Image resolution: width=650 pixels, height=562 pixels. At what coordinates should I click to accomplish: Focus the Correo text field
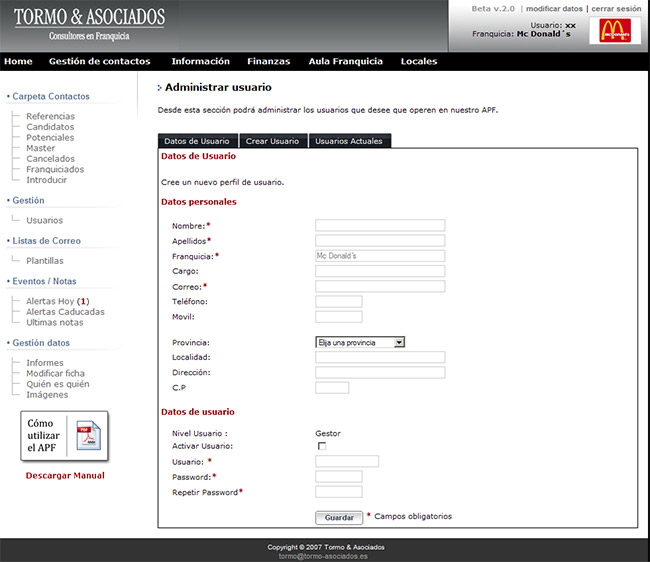(x=380, y=286)
